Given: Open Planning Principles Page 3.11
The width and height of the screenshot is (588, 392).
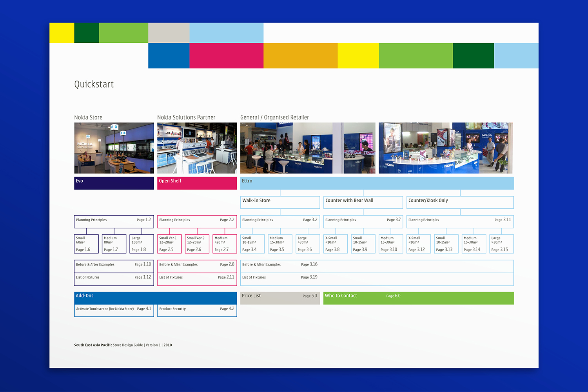Looking at the screenshot, I should [x=460, y=222].
